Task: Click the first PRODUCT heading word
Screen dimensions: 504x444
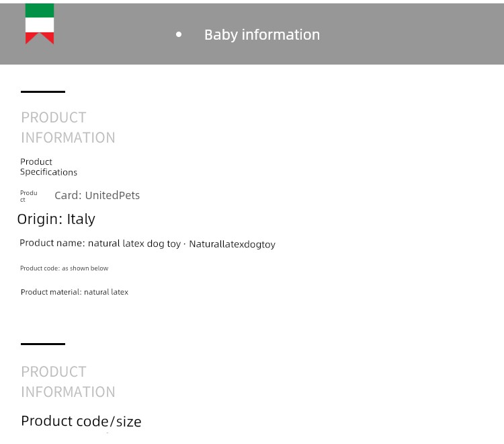Action: 54,118
